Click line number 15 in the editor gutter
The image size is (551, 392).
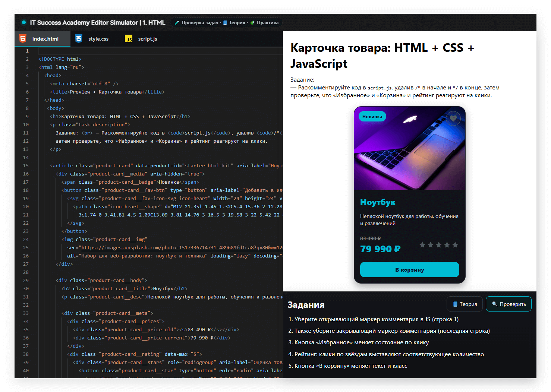point(26,166)
